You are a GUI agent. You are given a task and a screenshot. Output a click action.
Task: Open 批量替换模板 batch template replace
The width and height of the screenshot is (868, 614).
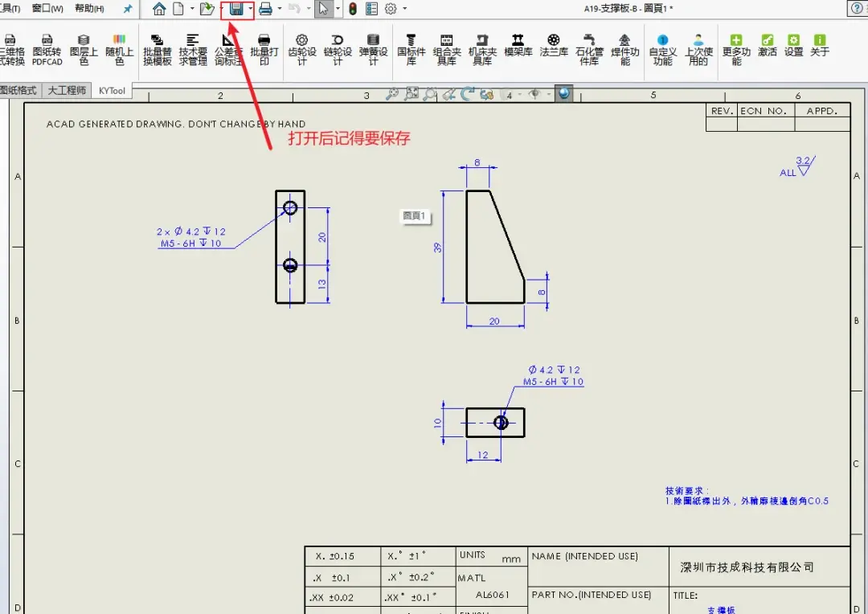click(158, 50)
